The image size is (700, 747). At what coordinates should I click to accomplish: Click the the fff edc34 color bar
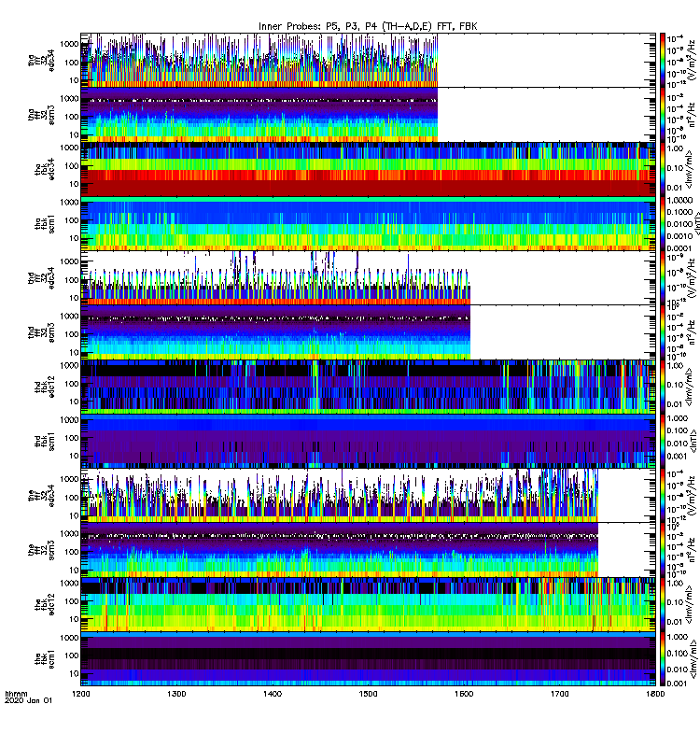pyautogui.click(x=663, y=496)
